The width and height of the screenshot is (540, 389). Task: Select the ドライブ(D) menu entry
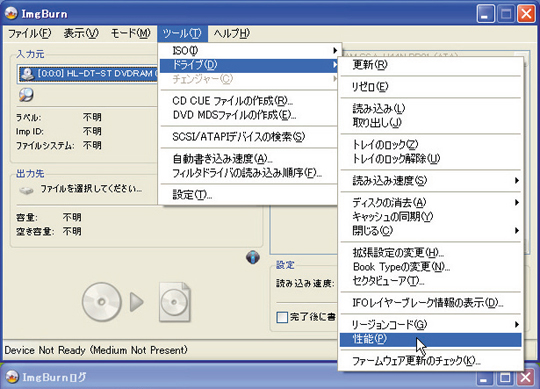[x=249, y=65]
